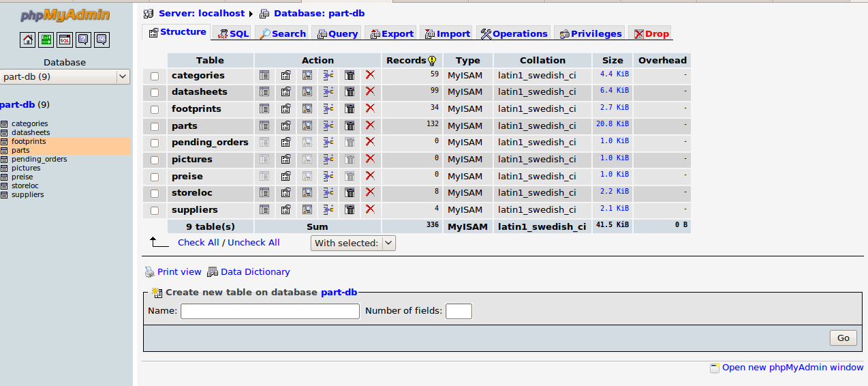The image size is (868, 386).
Task: Switch to the Import tab
Action: point(446,33)
